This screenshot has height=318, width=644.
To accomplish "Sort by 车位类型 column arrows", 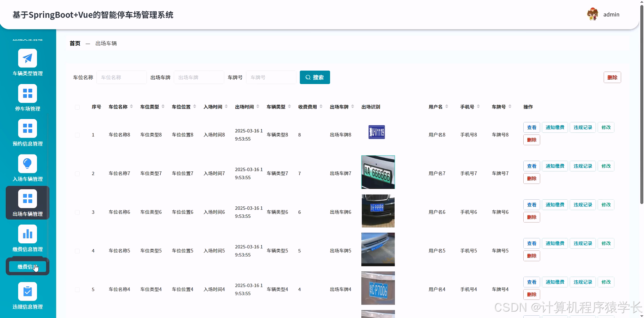I will pos(163,107).
